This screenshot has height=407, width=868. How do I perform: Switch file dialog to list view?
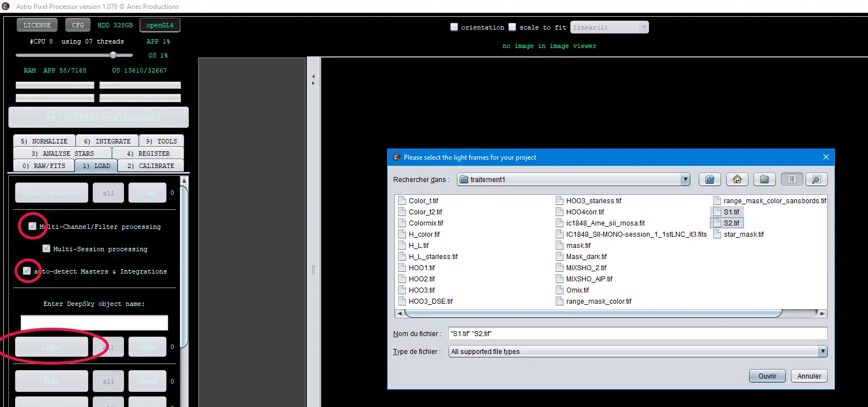tap(792, 179)
